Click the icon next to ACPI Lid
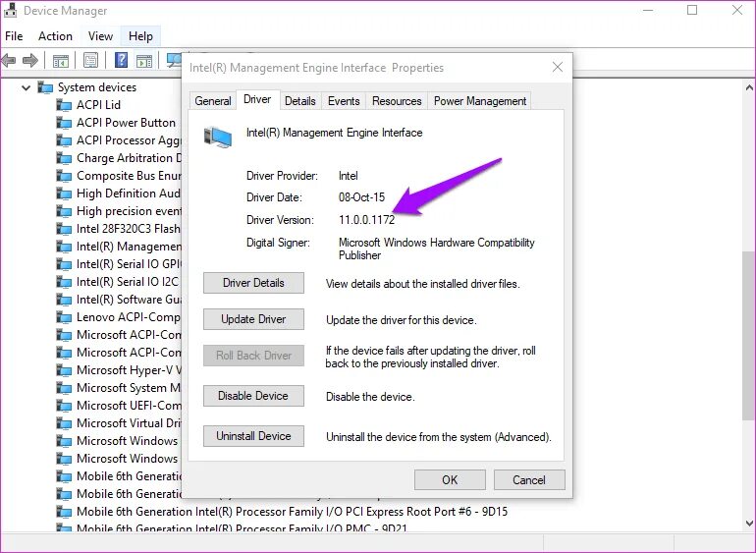 (64, 105)
